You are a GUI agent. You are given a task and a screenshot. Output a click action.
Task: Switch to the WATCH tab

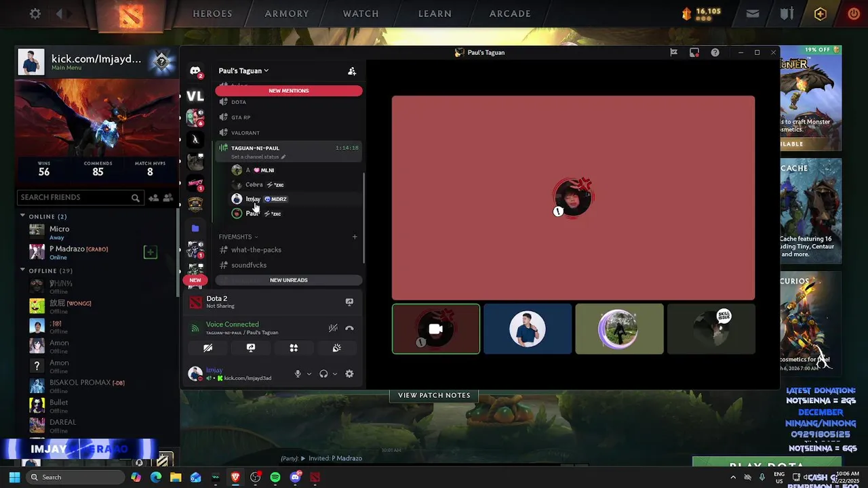[361, 14]
